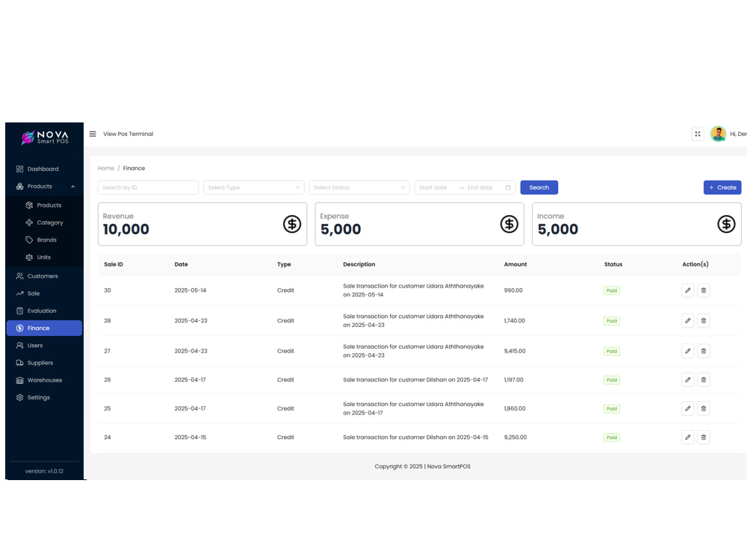The height and width of the screenshot is (560, 747).
Task: Collapse the Products menu chevron
Action: click(73, 187)
